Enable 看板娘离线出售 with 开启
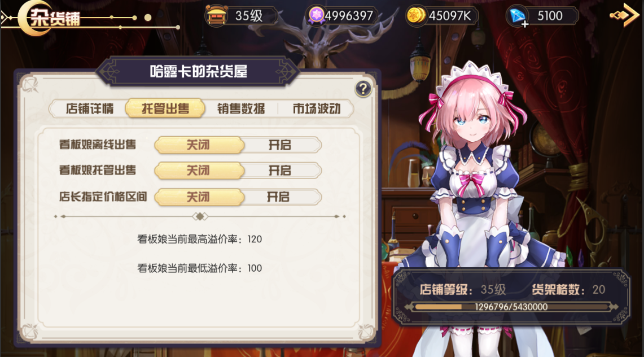The width and height of the screenshot is (644, 357). [280, 145]
